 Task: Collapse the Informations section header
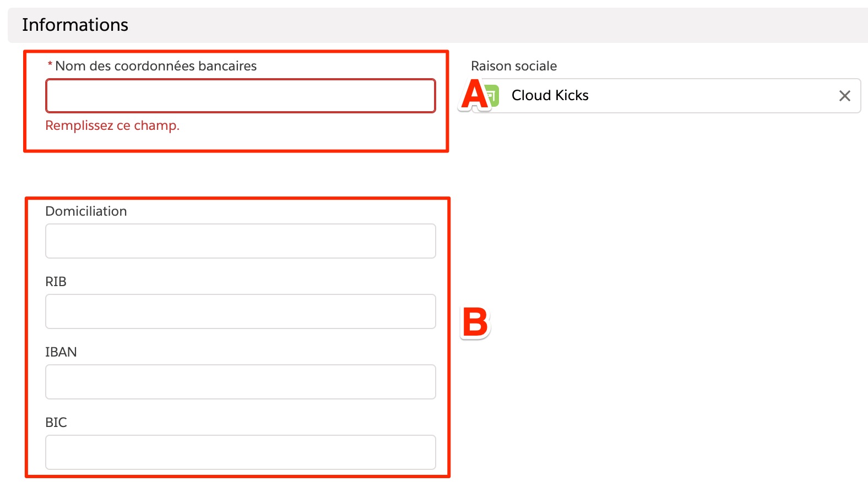75,25
